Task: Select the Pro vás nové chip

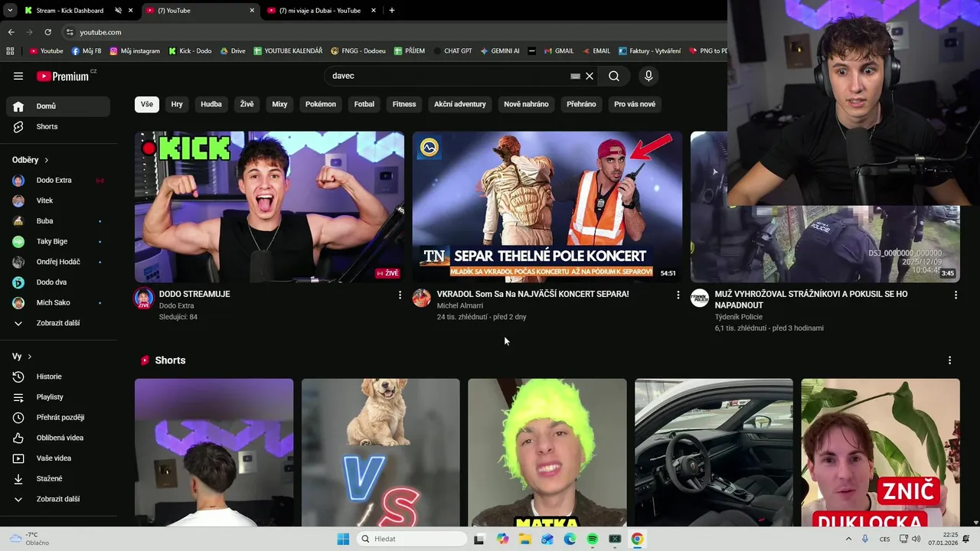Action: point(635,104)
